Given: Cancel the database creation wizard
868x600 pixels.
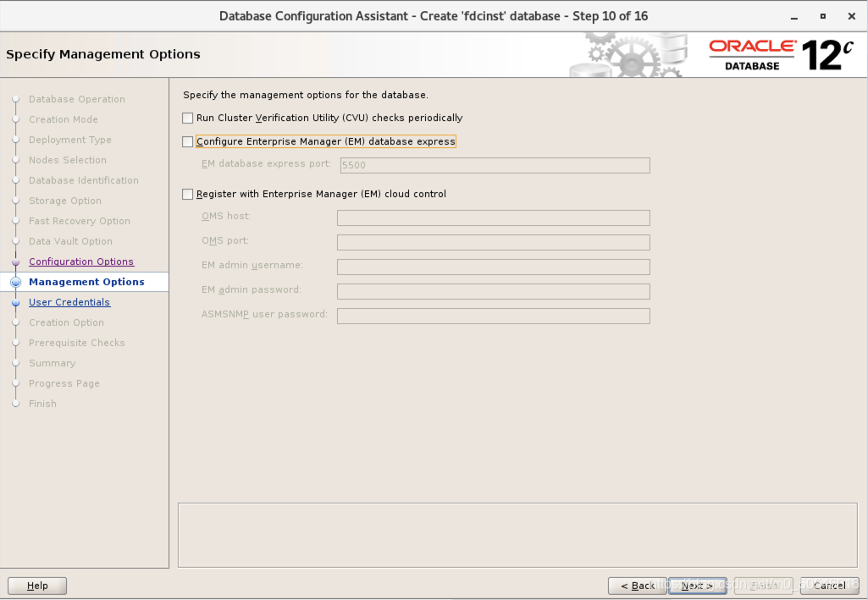Looking at the screenshot, I should 829,586.
